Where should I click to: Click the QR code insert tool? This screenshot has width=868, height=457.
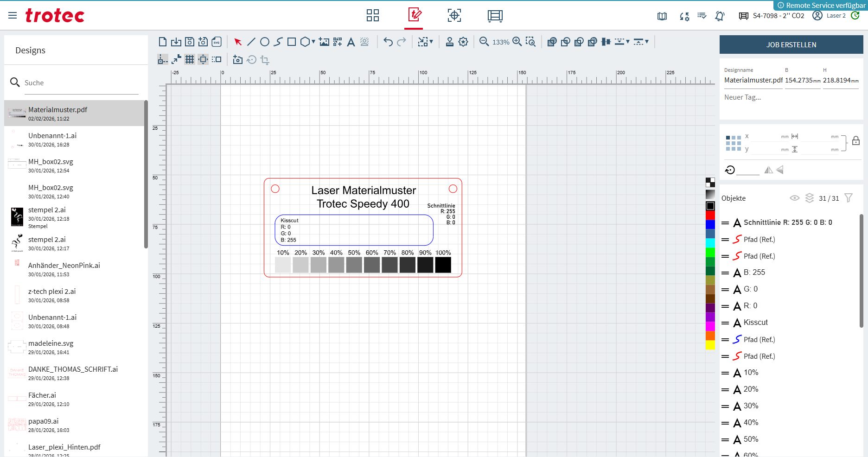coord(338,42)
